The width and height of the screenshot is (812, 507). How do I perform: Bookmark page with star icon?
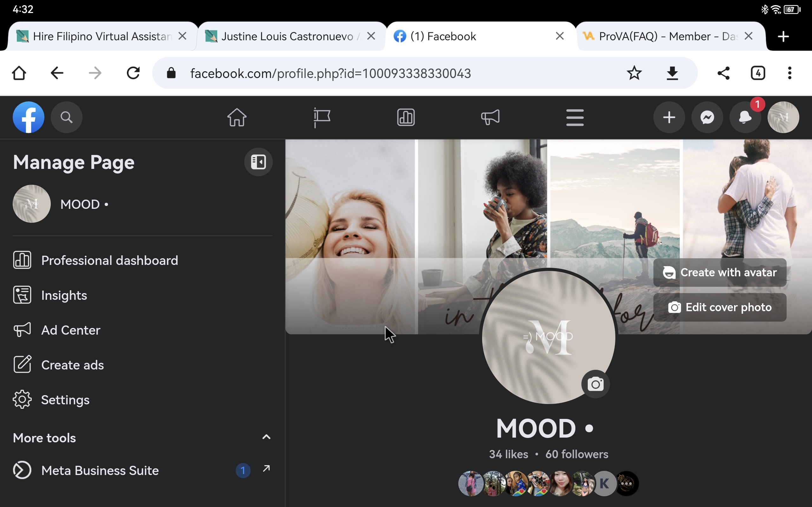tap(634, 73)
